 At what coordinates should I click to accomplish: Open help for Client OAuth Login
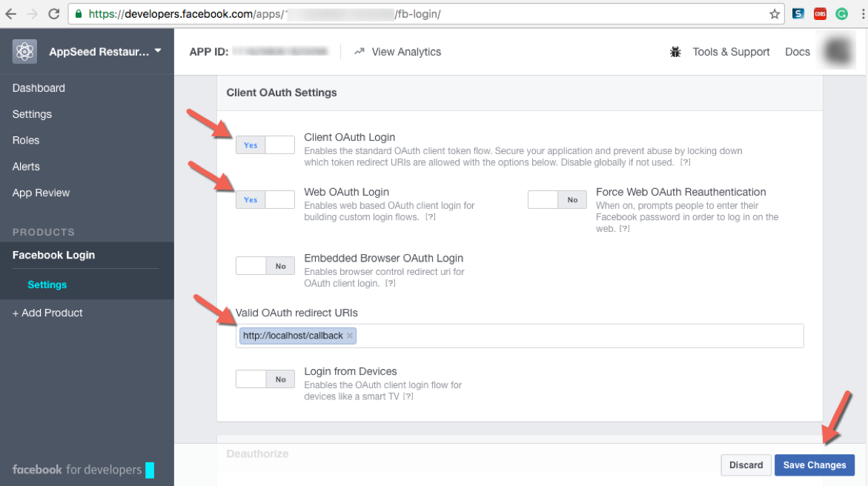point(686,162)
